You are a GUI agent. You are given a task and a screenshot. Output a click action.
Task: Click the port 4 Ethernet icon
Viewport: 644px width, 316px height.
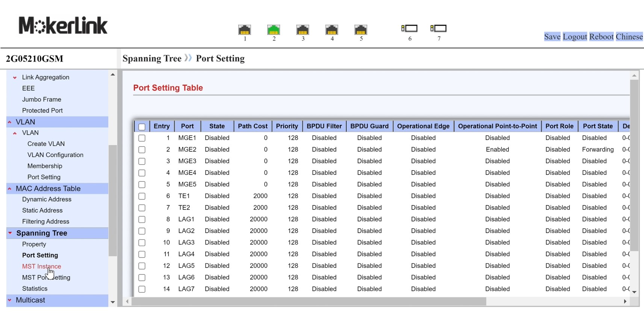[x=331, y=30]
